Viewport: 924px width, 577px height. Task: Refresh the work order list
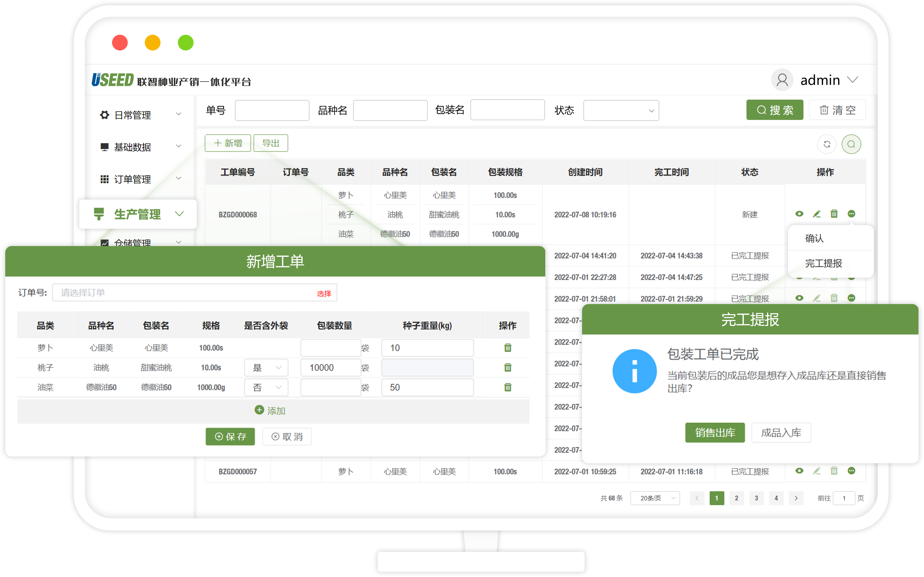pos(827,144)
